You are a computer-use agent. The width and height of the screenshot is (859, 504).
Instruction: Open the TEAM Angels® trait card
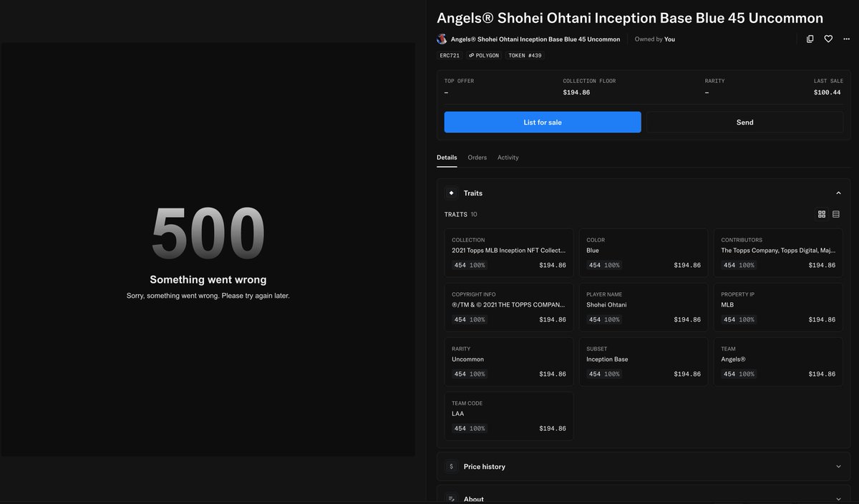pyautogui.click(x=778, y=362)
